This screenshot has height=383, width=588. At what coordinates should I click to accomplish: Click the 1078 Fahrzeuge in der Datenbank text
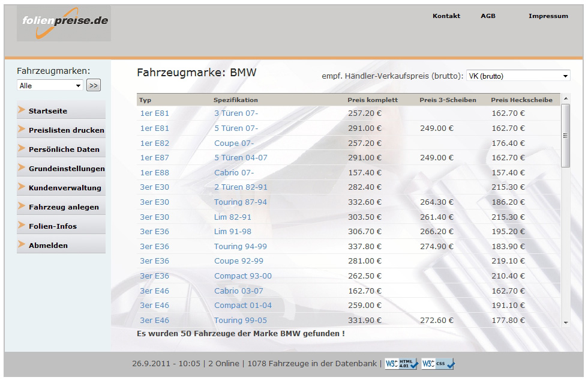pyautogui.click(x=312, y=364)
